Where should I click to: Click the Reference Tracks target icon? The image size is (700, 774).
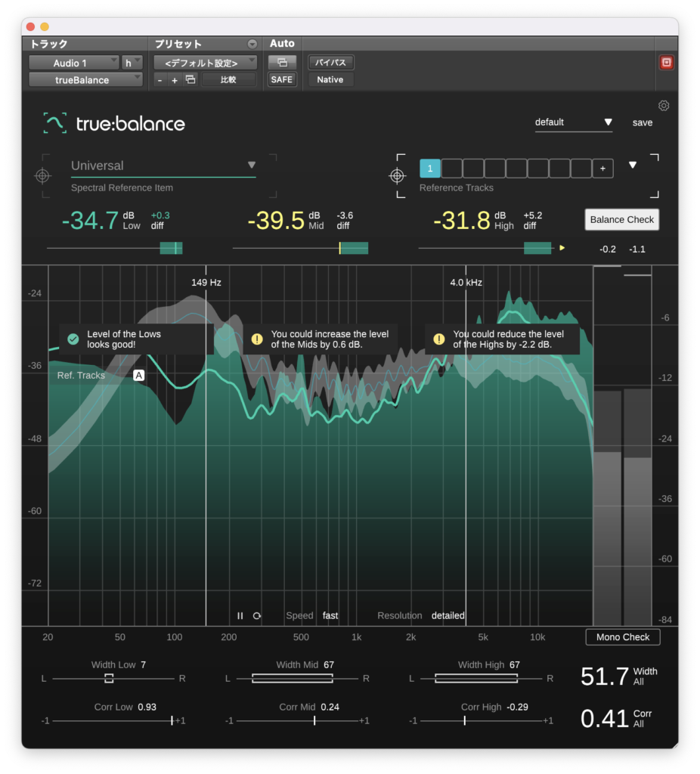(397, 175)
